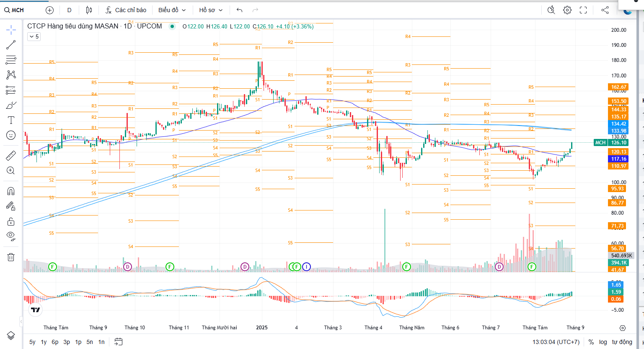The height and width of the screenshot is (349, 644).
Task: Click the blue I event marker
Action: 306,267
